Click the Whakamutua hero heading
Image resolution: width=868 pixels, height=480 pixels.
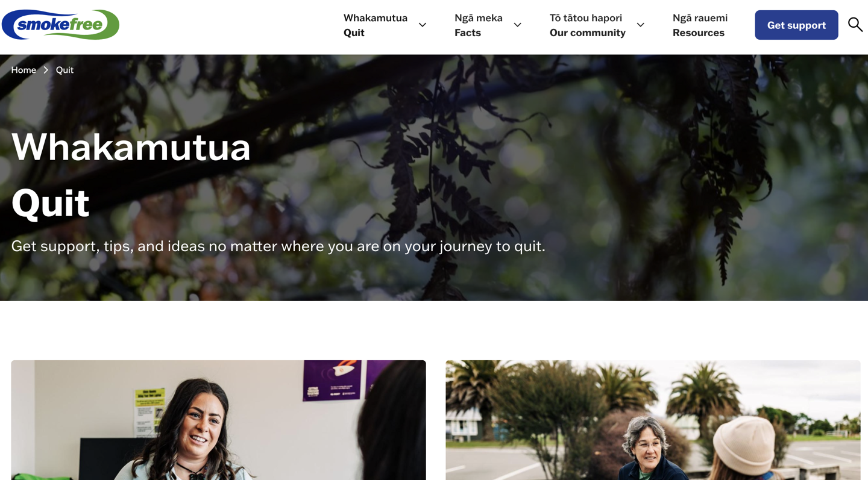tap(131, 146)
